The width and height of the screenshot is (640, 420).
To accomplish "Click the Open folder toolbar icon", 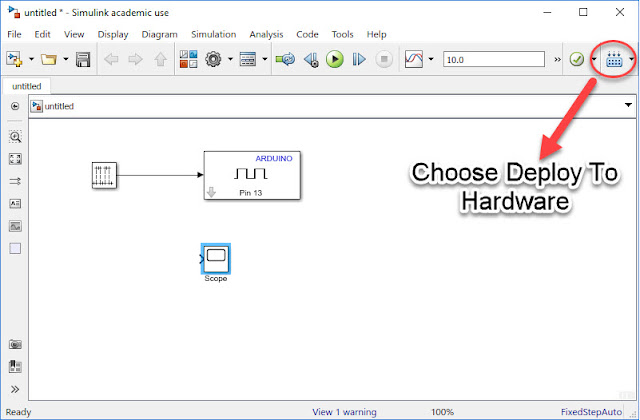I will click(49, 60).
